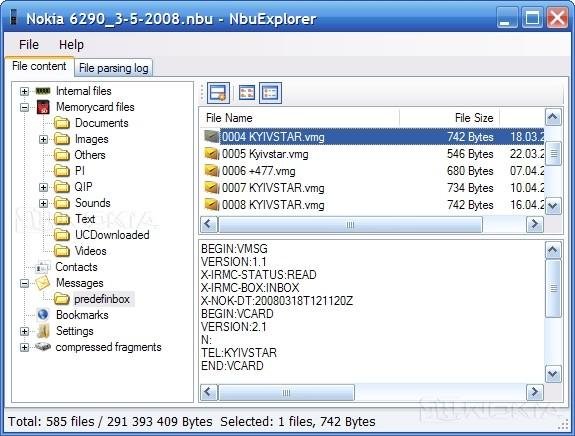This screenshot has width=575, height=436.
Task: Select the Bookmarks tree item label
Action: [82, 315]
